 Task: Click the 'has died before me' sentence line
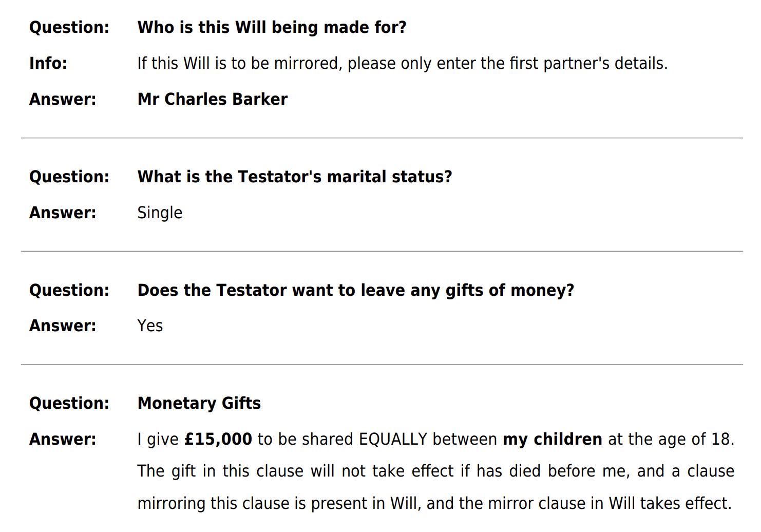pos(436,471)
